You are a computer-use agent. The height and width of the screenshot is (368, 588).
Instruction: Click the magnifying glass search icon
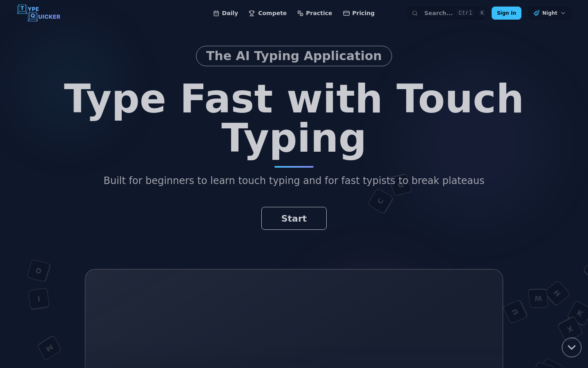click(x=415, y=13)
